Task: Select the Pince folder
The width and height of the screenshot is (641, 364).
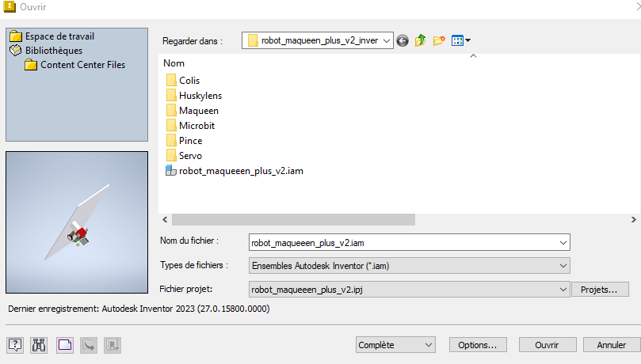Action: (x=190, y=141)
